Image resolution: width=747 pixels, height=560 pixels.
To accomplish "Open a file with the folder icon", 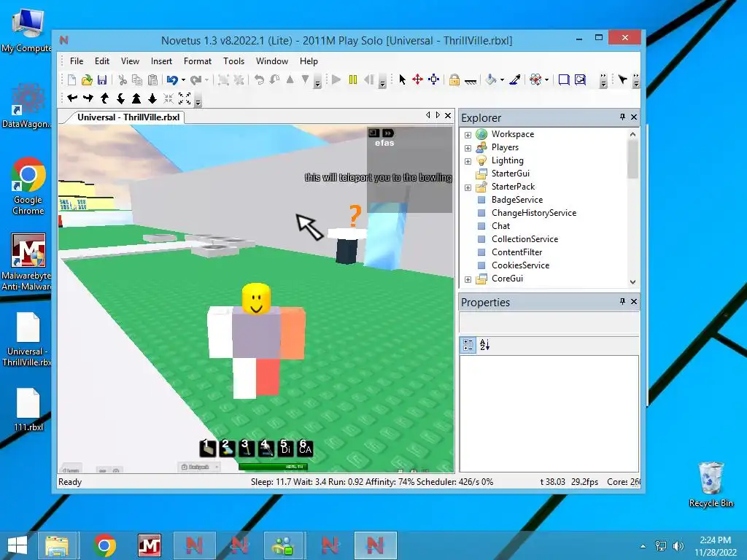I will click(x=87, y=80).
